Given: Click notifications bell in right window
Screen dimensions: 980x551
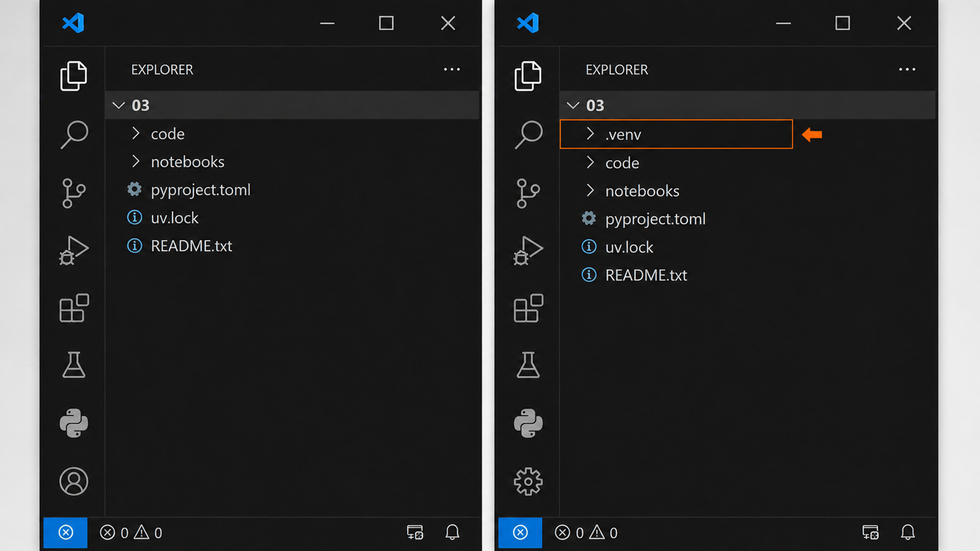Looking at the screenshot, I should click(x=908, y=532).
